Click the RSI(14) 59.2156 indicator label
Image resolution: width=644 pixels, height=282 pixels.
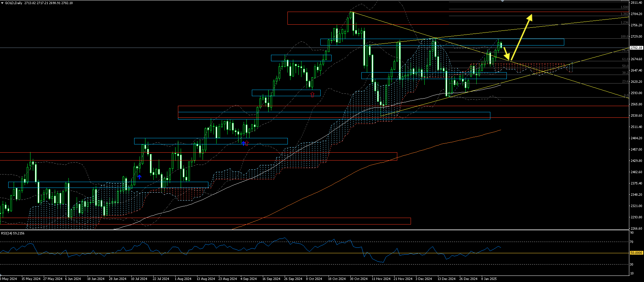tap(13, 233)
